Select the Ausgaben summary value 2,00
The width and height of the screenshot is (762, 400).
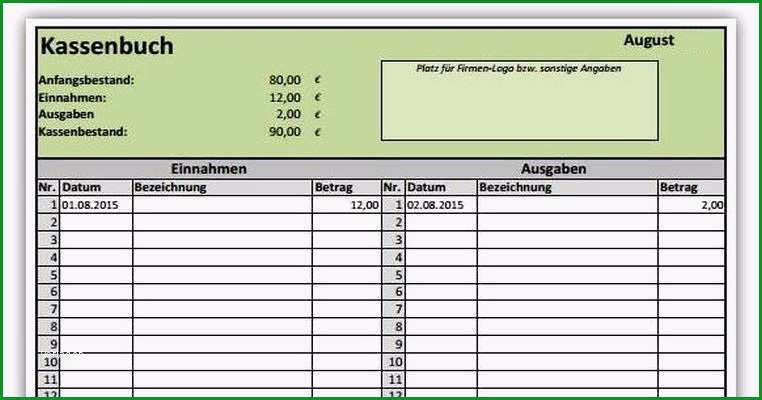pyautogui.click(x=289, y=114)
